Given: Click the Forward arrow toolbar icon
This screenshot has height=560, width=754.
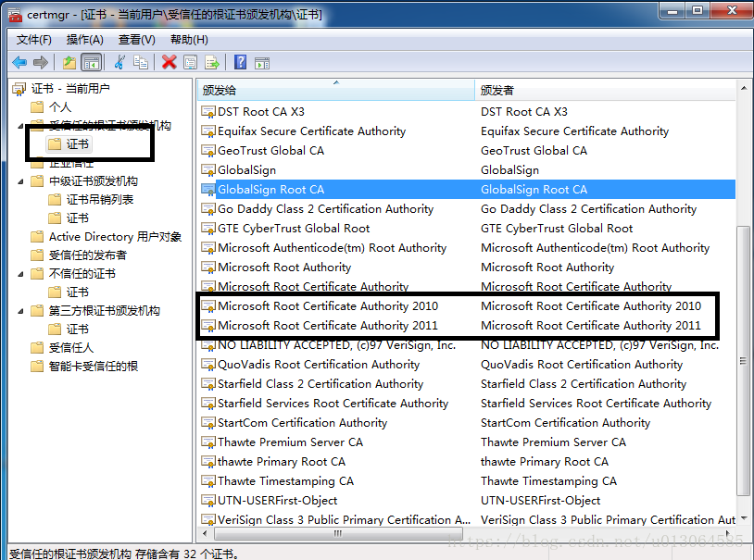Looking at the screenshot, I should tap(41, 62).
